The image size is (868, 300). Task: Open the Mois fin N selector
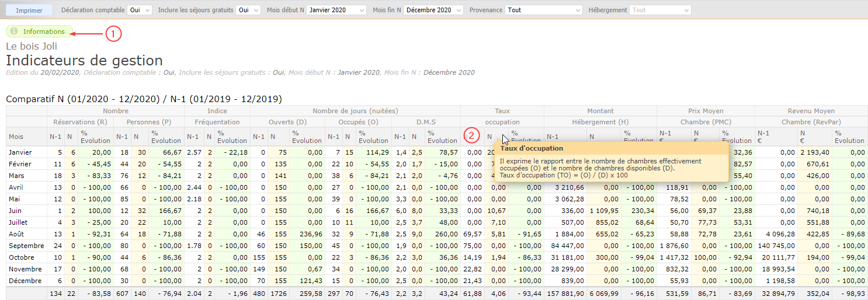pyautogui.click(x=433, y=10)
